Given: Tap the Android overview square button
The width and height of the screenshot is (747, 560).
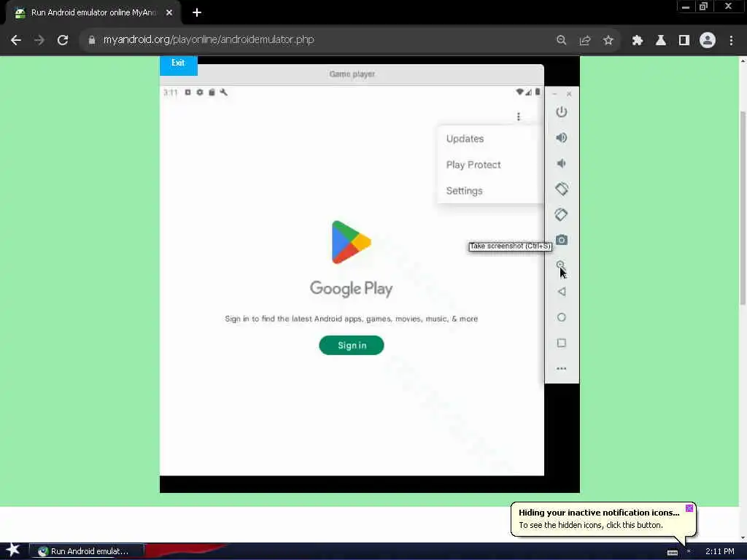Looking at the screenshot, I should tap(561, 343).
